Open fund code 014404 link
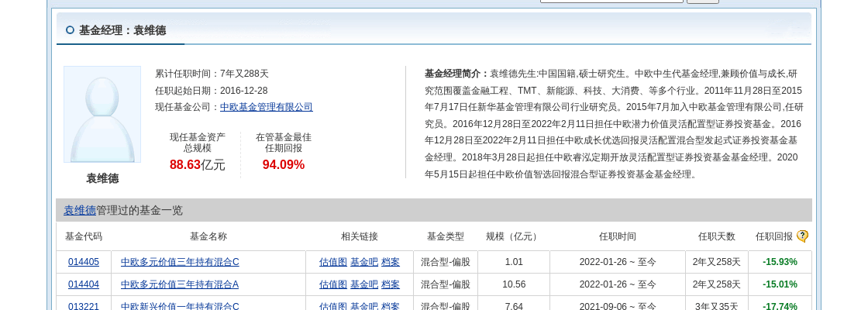The height and width of the screenshot is (310, 868). pyautogui.click(x=84, y=284)
